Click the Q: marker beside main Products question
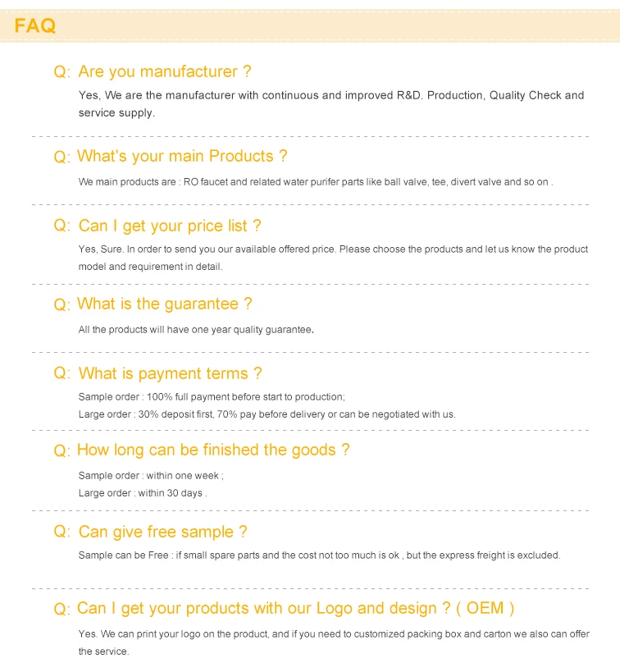 (62, 157)
